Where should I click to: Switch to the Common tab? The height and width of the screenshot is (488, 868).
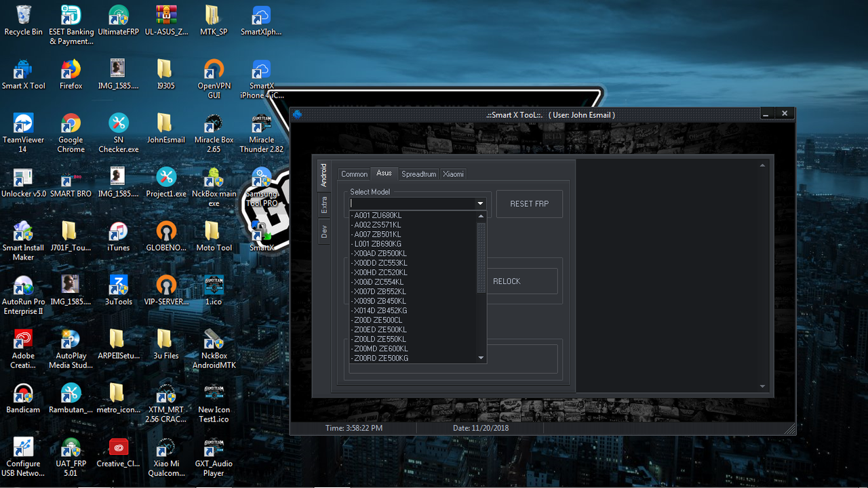(x=354, y=174)
